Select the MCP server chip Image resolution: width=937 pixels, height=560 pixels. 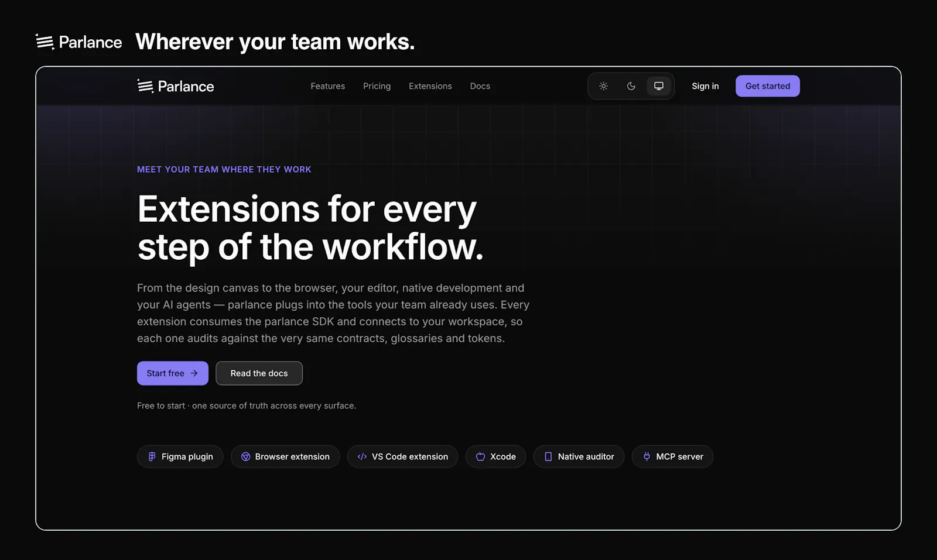click(673, 456)
